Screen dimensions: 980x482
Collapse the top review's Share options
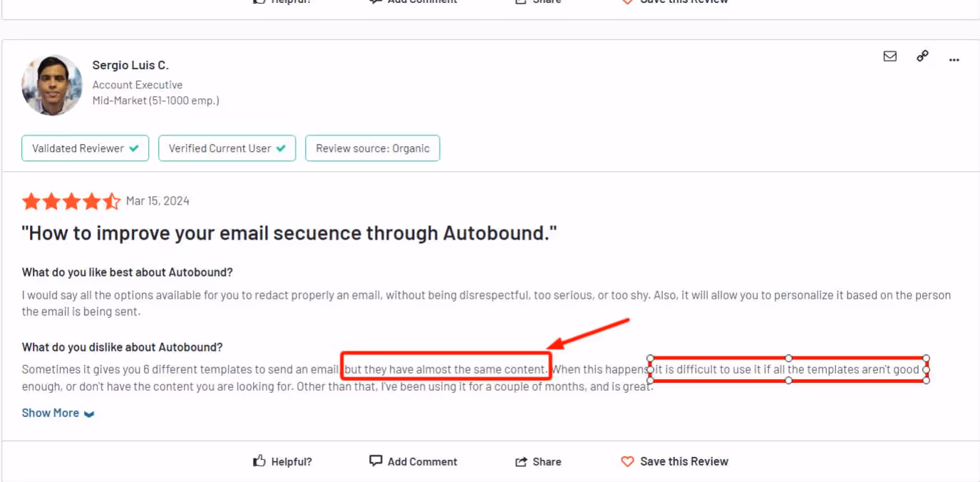click(538, 1)
